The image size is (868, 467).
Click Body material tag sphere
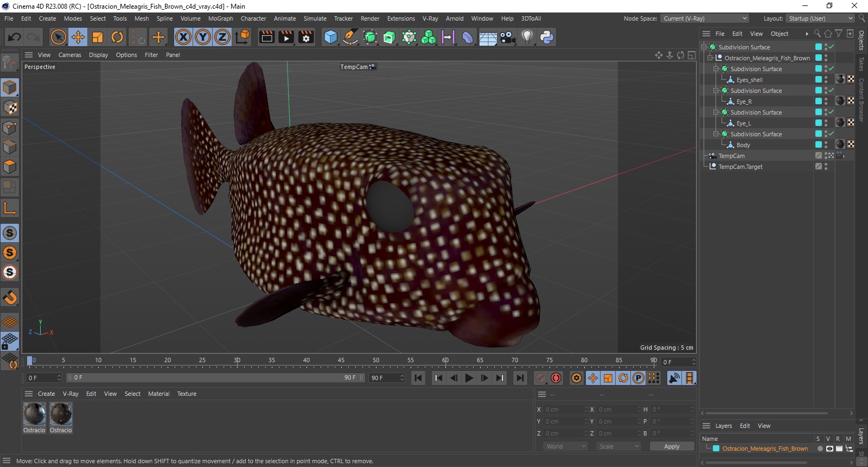[840, 144]
